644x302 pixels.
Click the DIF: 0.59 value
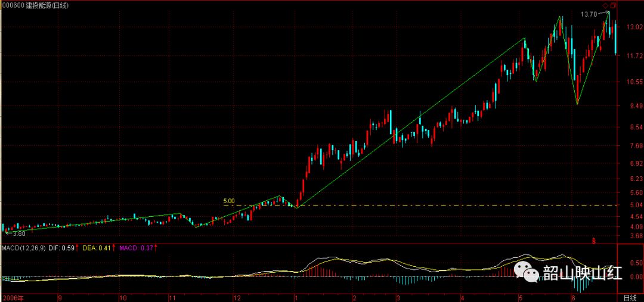pyautogui.click(x=61, y=248)
